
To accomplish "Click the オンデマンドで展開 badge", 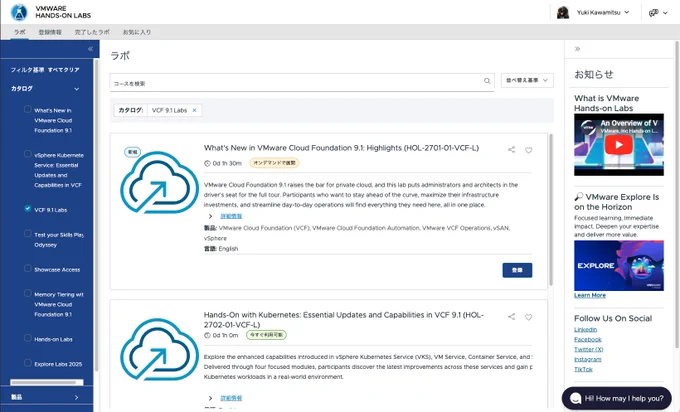I will pyautogui.click(x=274, y=163).
